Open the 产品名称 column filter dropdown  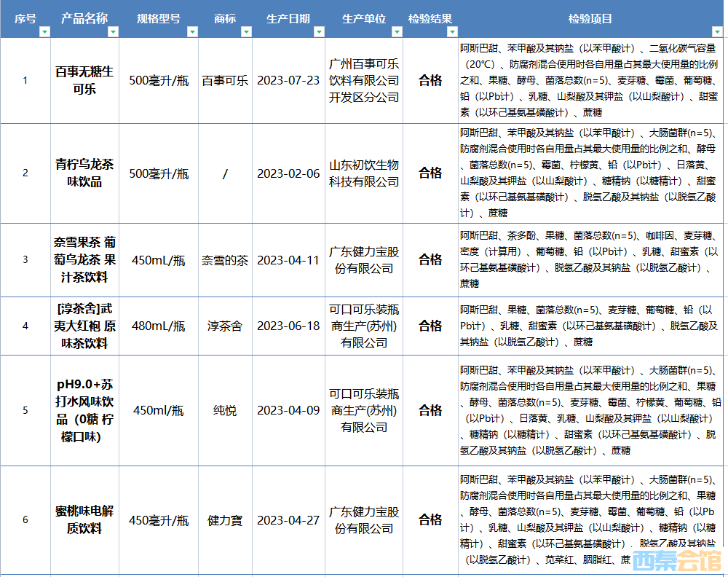click(x=113, y=31)
